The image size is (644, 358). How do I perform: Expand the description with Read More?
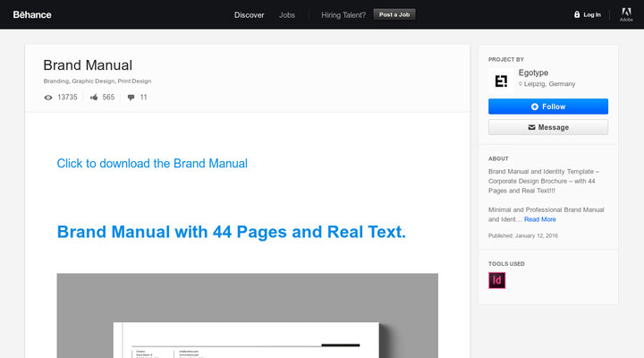point(539,218)
